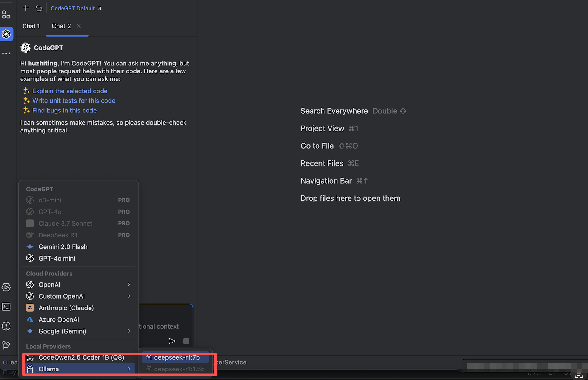The height and width of the screenshot is (380, 588).
Task: Open Structure tool icon in left sidebar
Action: [6, 15]
